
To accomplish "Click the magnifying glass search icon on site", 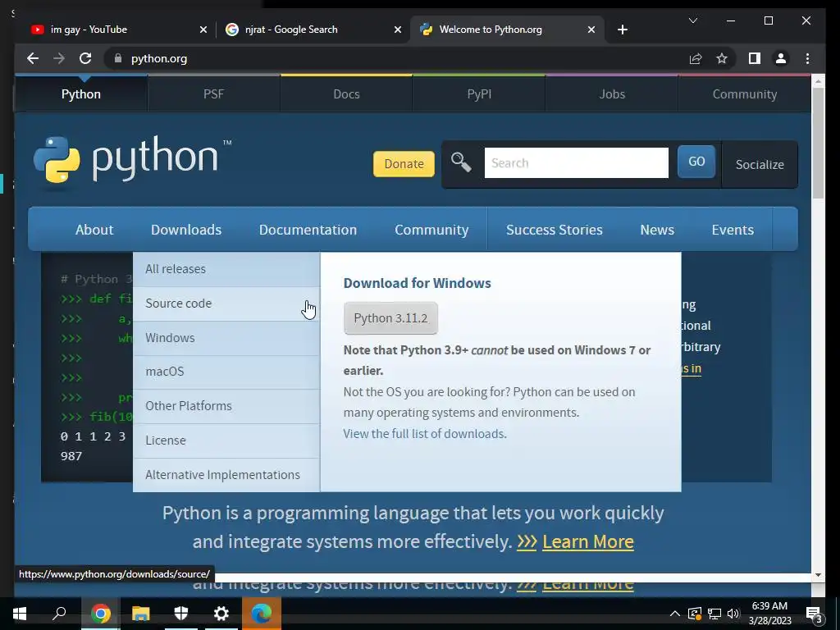I will (x=461, y=162).
